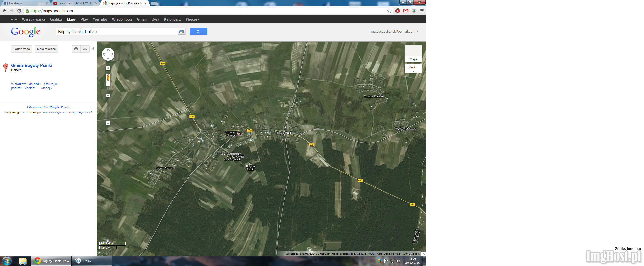644x266 pixels.
Task: Click the browser forward arrow
Action: coord(12,11)
